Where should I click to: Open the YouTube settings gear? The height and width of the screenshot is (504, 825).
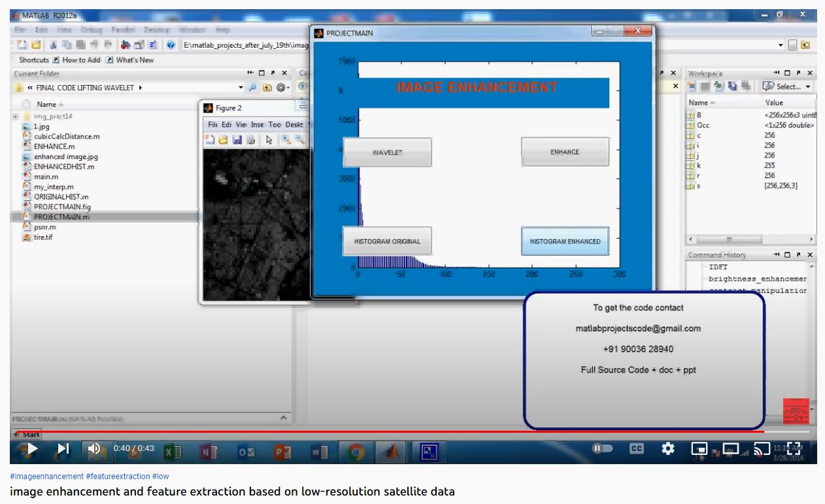click(x=667, y=449)
